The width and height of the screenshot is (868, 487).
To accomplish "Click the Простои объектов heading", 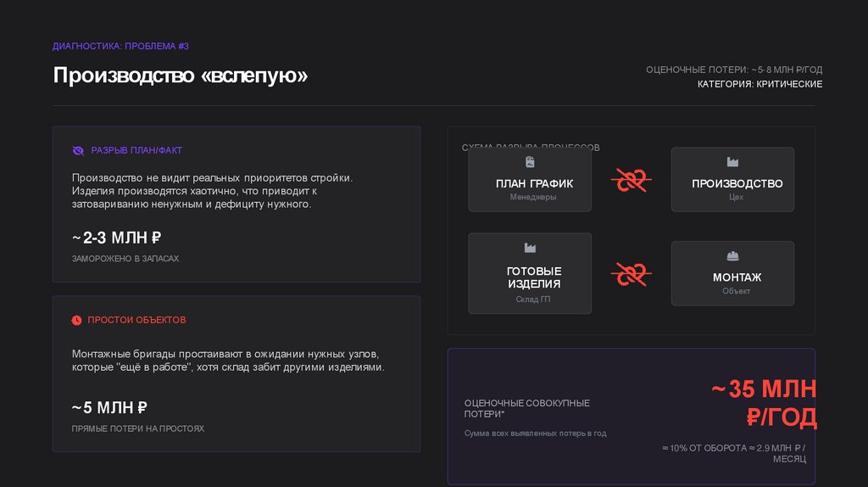I will pyautogui.click(x=136, y=320).
